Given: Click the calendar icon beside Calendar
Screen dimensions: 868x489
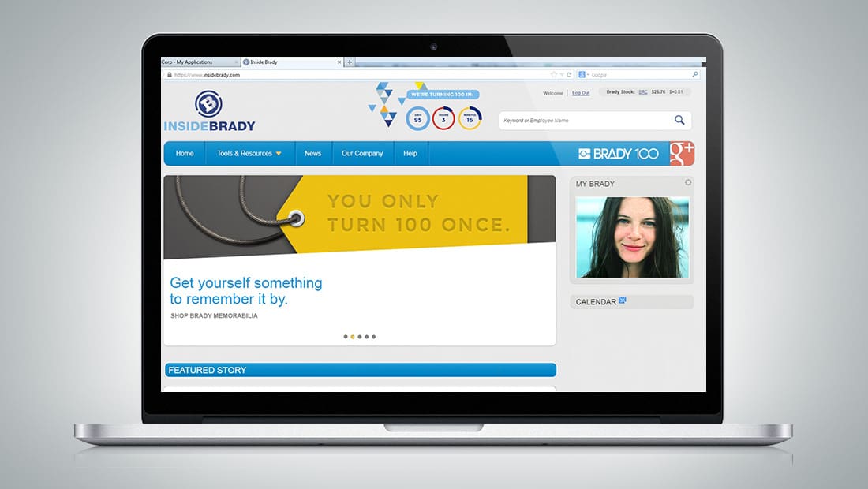Looking at the screenshot, I should tap(623, 300).
